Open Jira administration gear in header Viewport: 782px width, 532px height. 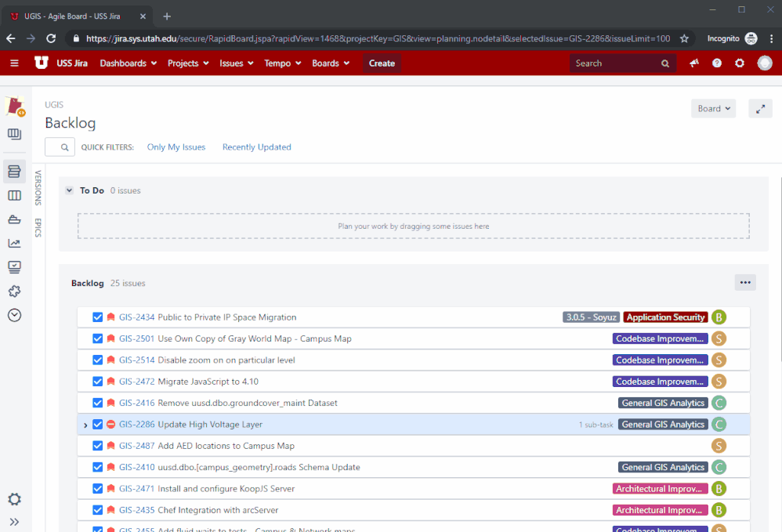740,63
